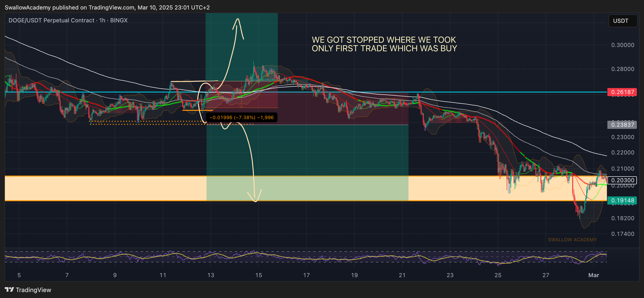Click the 0.21000 price axis label
Image resolution: width=644 pixels, height=298 pixels.
click(x=623, y=169)
